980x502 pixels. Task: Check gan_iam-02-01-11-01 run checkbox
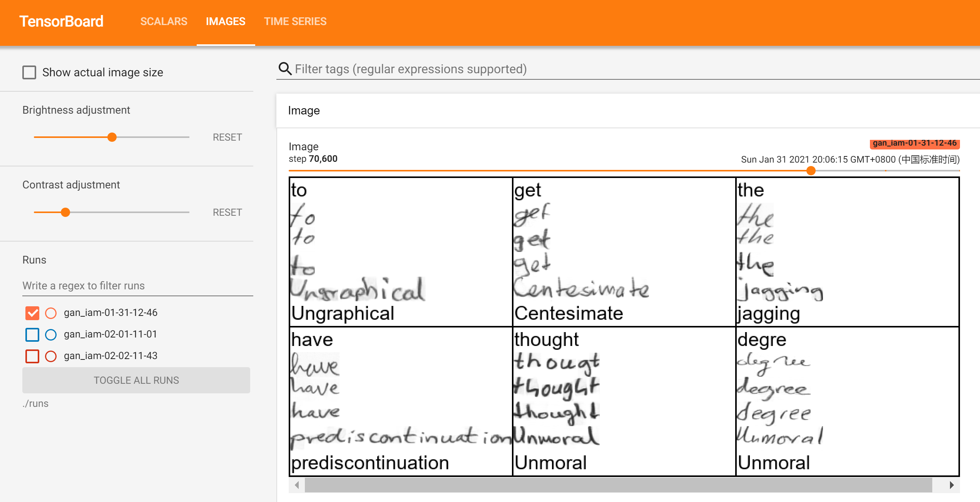32,334
